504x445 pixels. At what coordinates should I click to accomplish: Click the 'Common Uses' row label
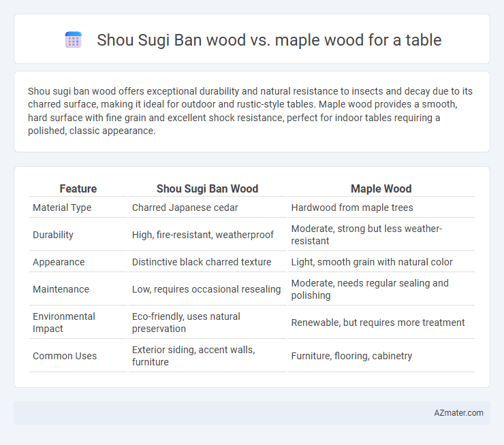coord(65,356)
